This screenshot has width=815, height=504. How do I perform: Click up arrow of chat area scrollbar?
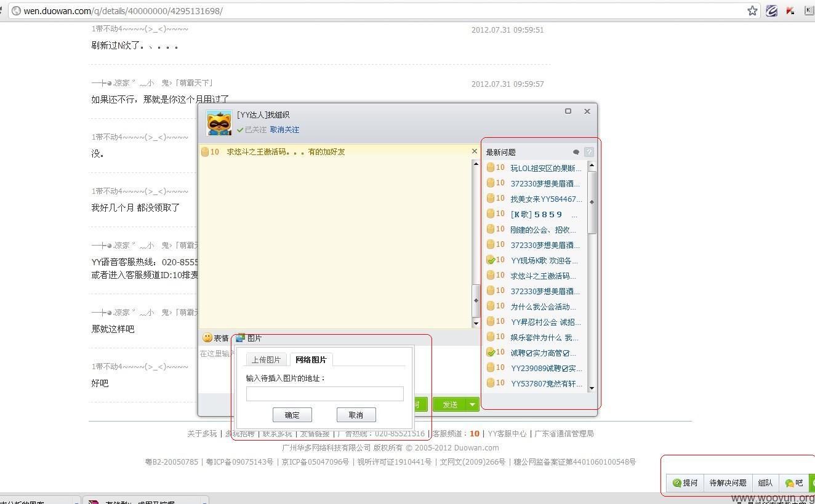point(476,164)
